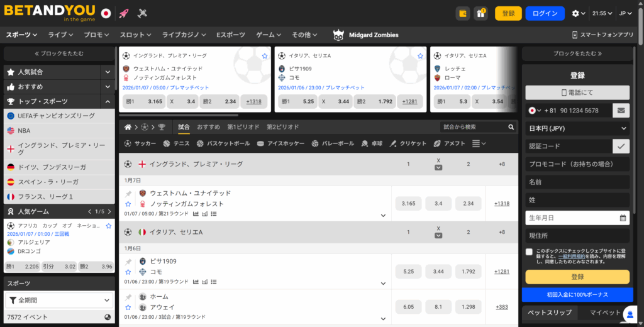Click the 名前 input field

pyautogui.click(x=577, y=182)
